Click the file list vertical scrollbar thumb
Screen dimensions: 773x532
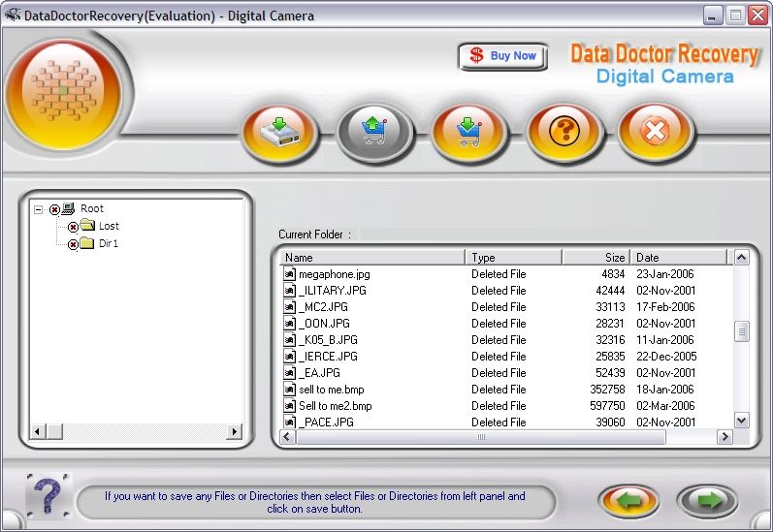coord(741,331)
